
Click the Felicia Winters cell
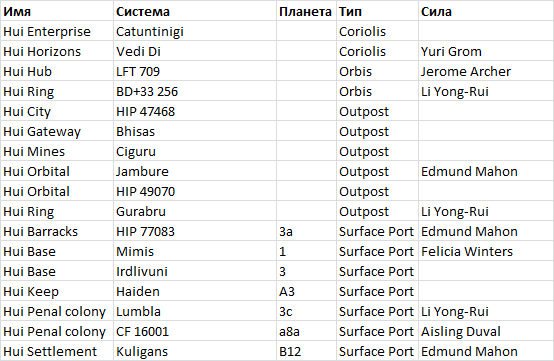point(486,251)
